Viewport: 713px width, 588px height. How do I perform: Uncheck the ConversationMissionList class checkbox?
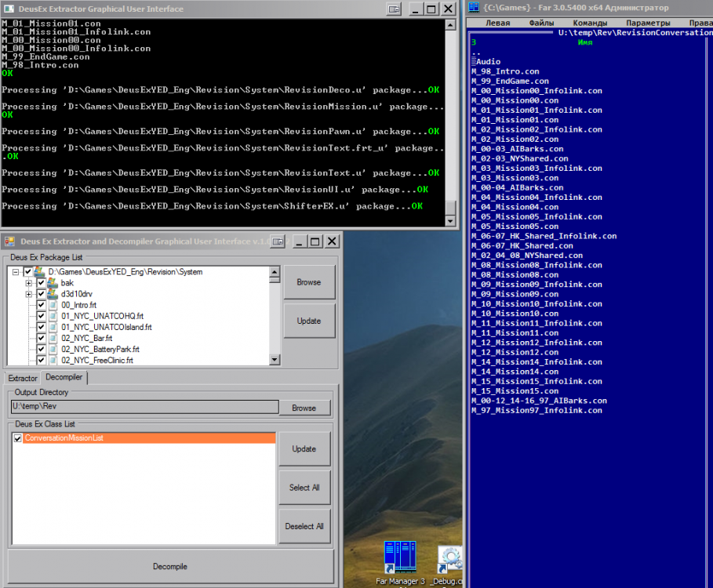(18, 438)
